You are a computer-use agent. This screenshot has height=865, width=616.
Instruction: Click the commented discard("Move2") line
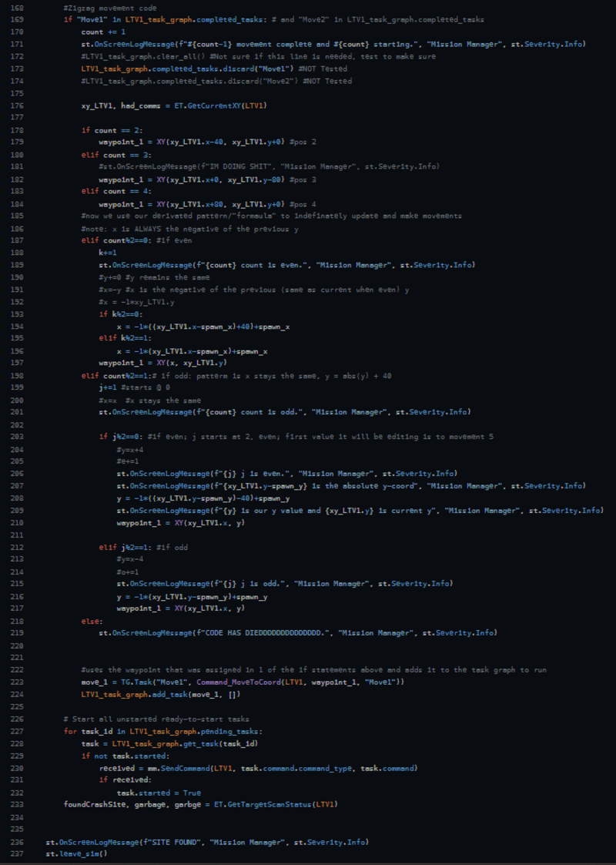tap(216, 81)
